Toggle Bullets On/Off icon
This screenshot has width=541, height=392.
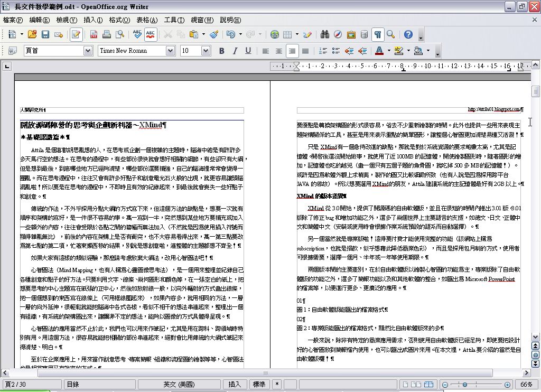coord(335,51)
